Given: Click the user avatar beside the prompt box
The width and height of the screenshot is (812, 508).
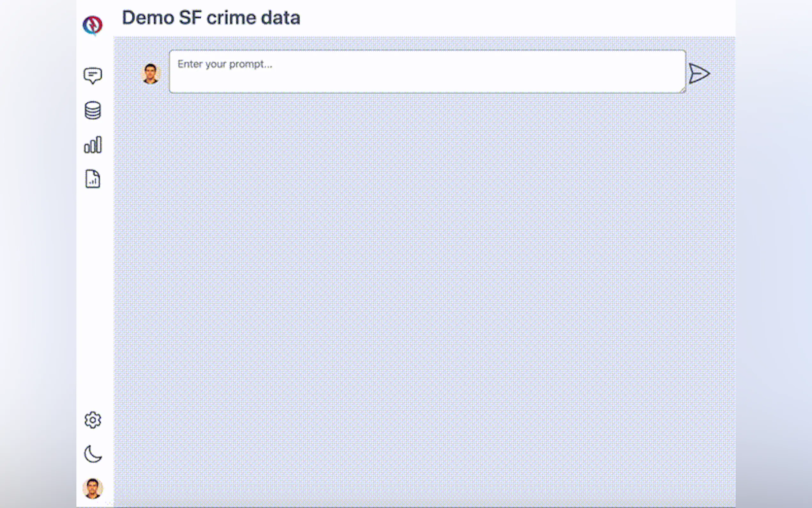Looking at the screenshot, I should pyautogui.click(x=150, y=74).
